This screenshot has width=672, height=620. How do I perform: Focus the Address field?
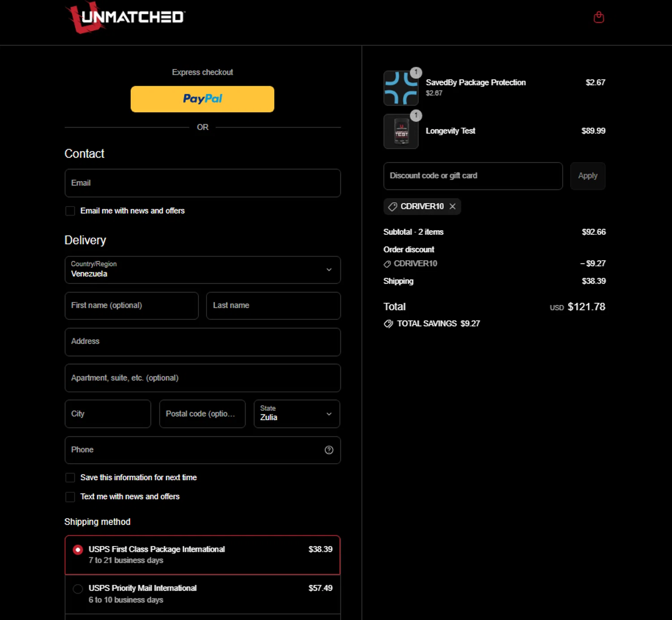(x=202, y=342)
